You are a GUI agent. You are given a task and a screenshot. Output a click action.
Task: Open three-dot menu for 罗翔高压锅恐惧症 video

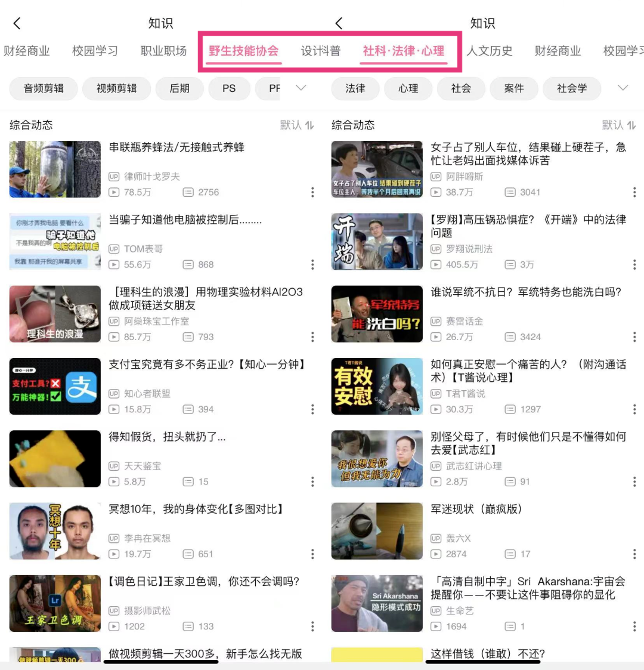634,264
